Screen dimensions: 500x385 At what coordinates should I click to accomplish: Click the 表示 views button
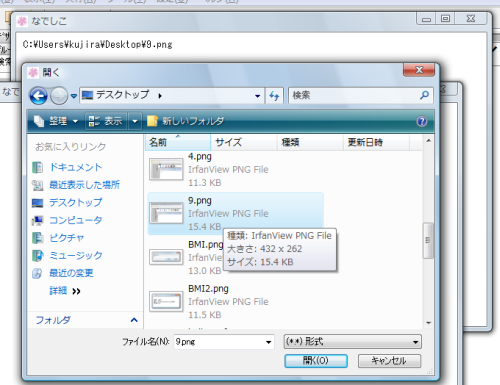point(106,121)
